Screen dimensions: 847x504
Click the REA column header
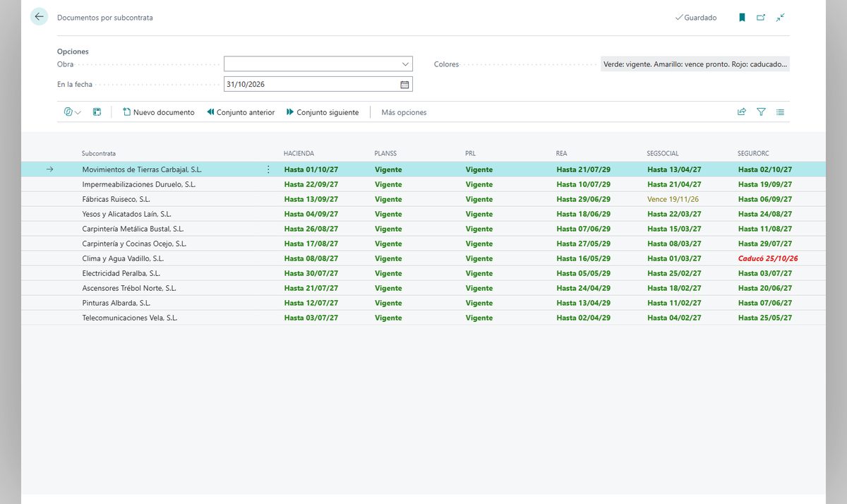click(562, 153)
